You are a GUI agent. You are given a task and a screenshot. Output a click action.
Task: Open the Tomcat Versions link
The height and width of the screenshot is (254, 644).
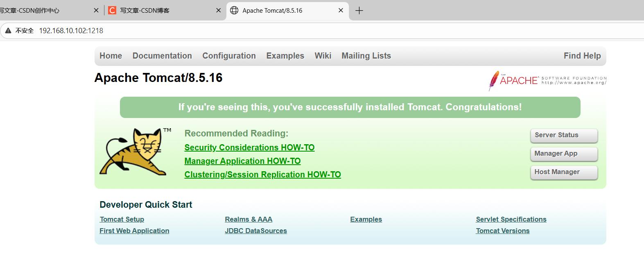tap(503, 231)
